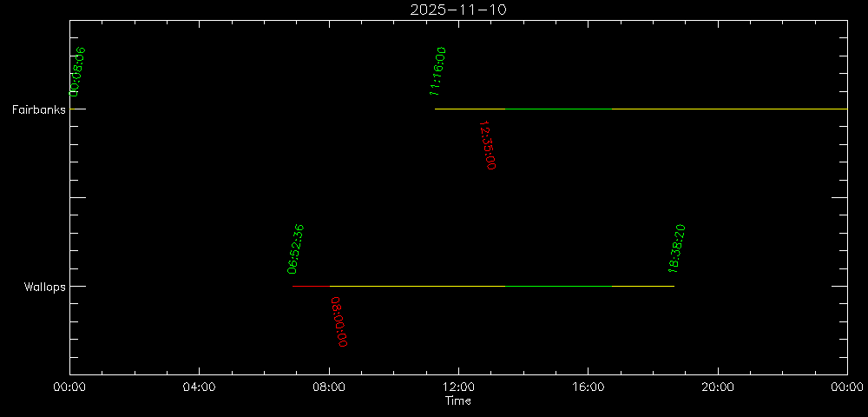
Task: Click the 2025-11-10 plot title
Action: pyautogui.click(x=458, y=10)
